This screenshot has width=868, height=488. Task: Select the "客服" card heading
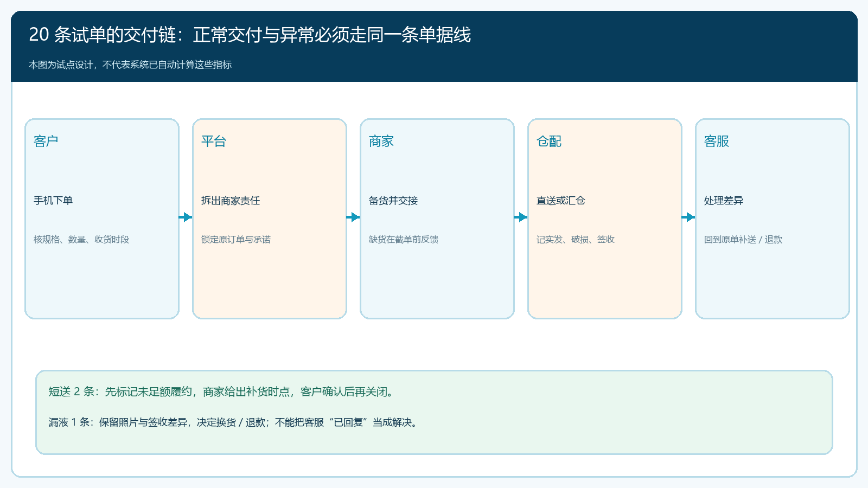click(716, 141)
